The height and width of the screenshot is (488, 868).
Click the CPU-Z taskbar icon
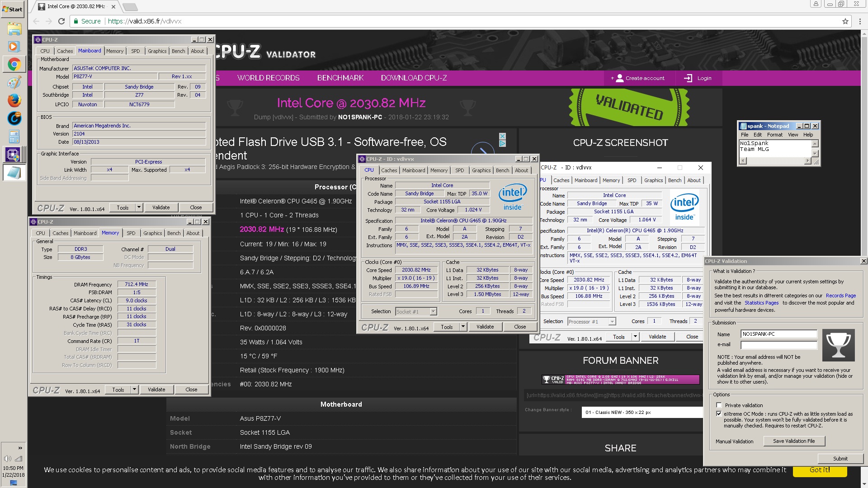(x=13, y=155)
